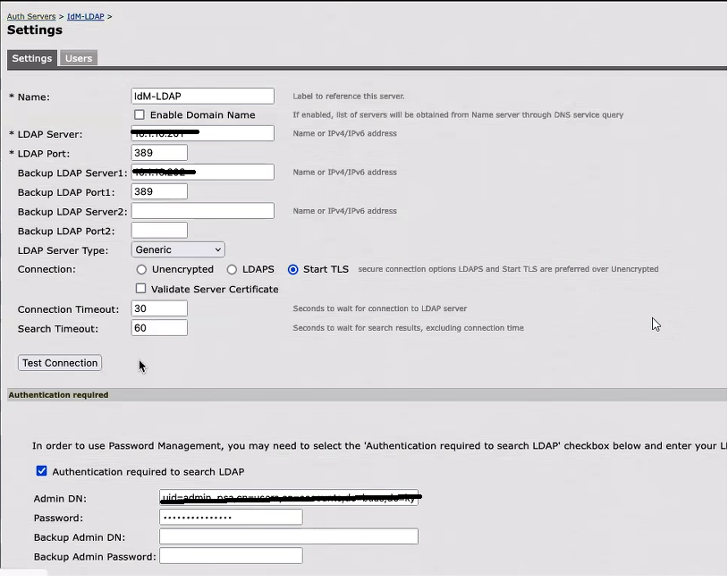The width and height of the screenshot is (728, 582).
Task: Select Start TLS connection
Action: pos(293,269)
